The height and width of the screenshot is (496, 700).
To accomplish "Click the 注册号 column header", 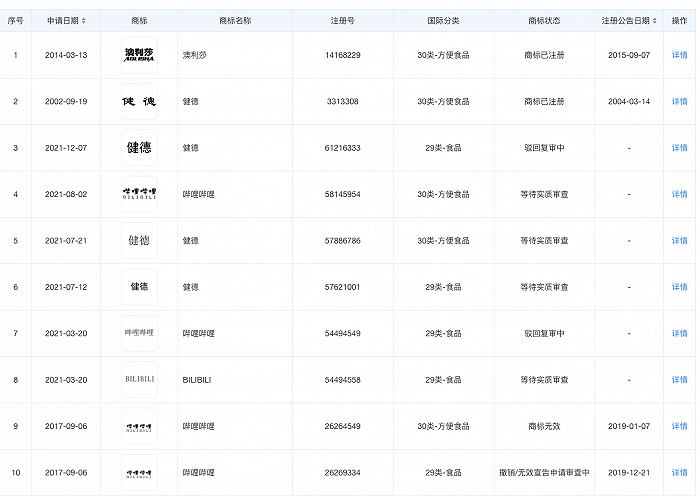I will click(342, 21).
